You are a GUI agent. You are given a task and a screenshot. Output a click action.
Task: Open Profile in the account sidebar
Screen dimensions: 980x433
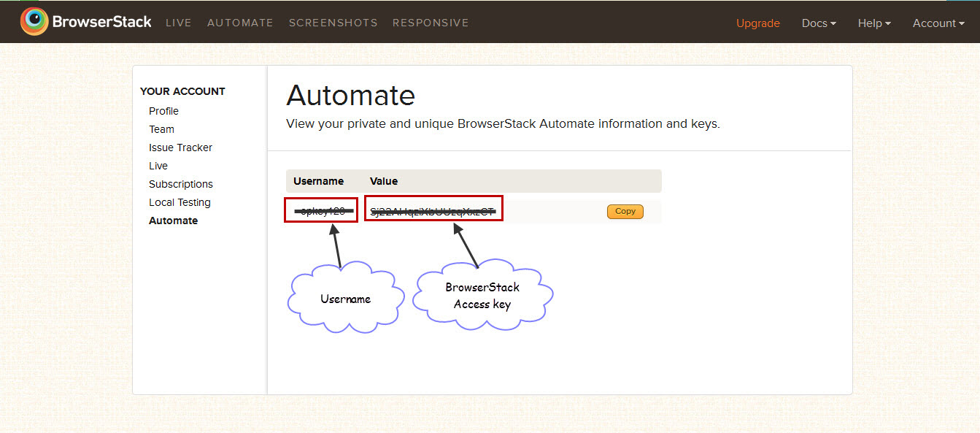pyautogui.click(x=163, y=111)
